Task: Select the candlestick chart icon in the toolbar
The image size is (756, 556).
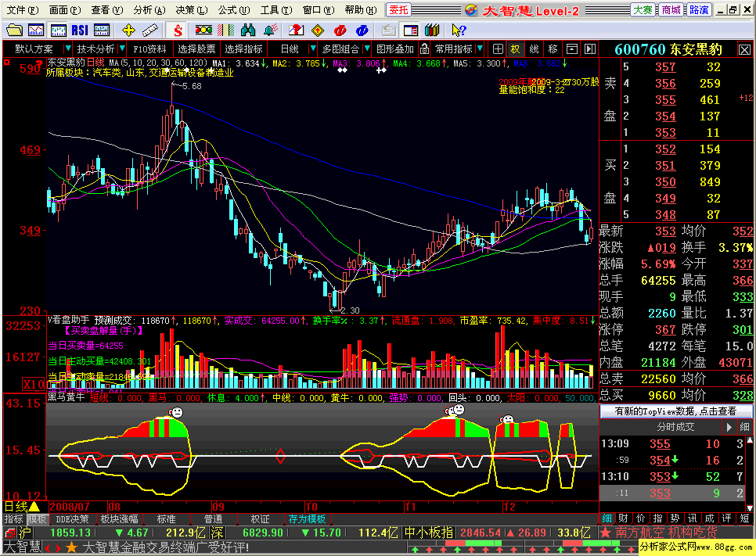Action: (59, 30)
